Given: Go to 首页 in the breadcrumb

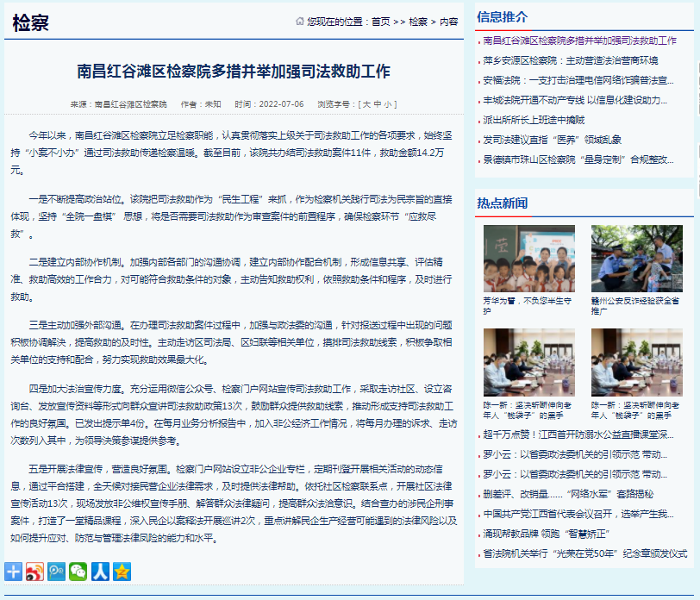Looking at the screenshot, I should [380, 22].
